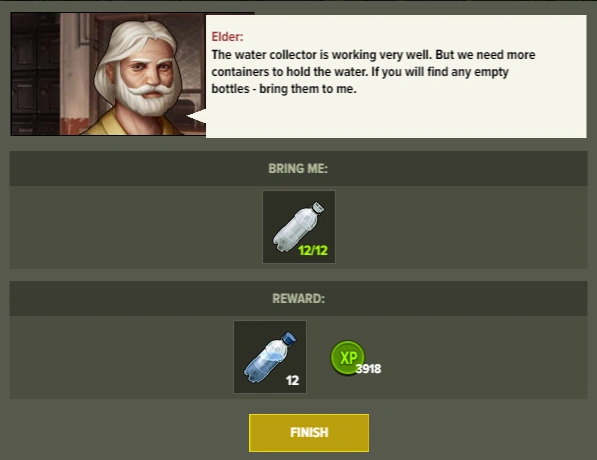
Task: Click the 3918 experience points value
Action: [369, 369]
